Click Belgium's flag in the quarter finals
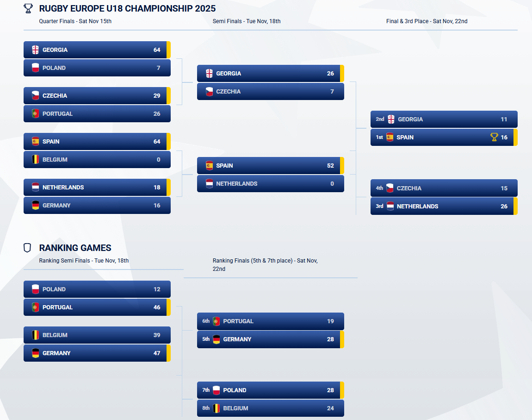Image resolution: width=532 pixels, height=420 pixels. [36, 159]
